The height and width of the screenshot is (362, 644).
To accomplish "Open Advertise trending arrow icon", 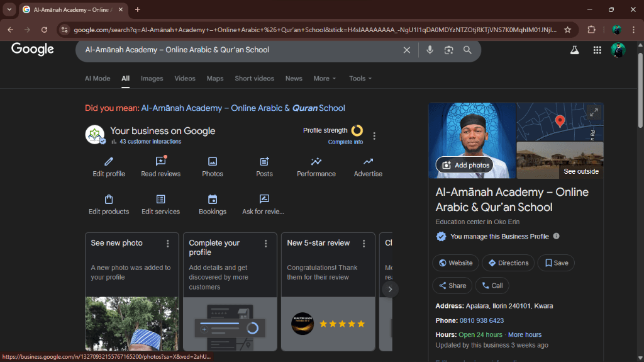I will tap(368, 161).
